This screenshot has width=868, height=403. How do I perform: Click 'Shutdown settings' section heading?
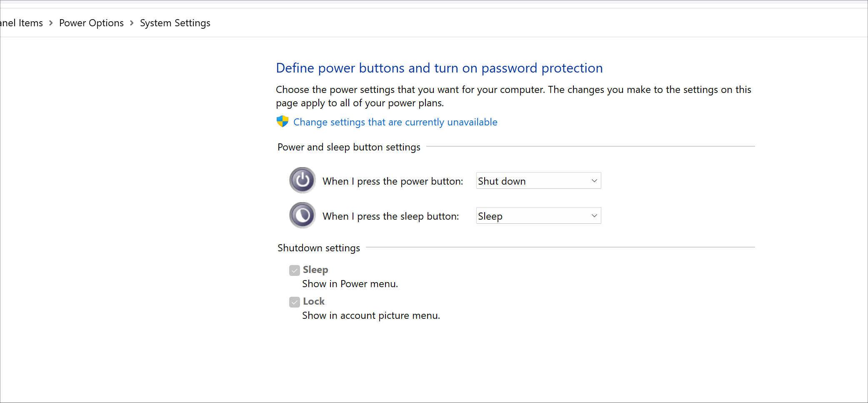click(x=318, y=248)
